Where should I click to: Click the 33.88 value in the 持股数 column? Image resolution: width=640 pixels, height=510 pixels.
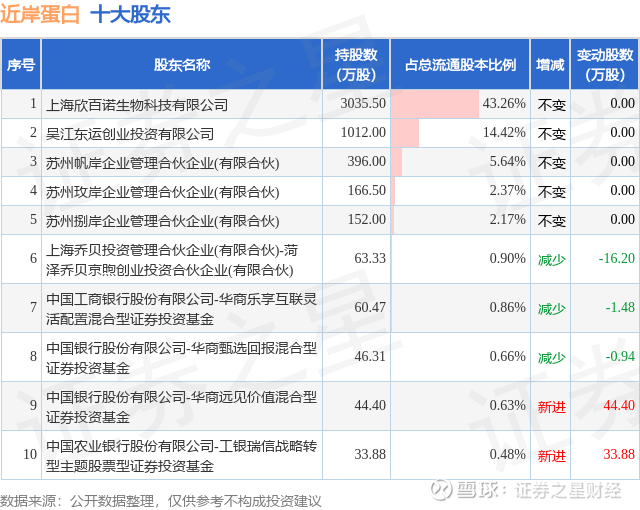pos(370,454)
